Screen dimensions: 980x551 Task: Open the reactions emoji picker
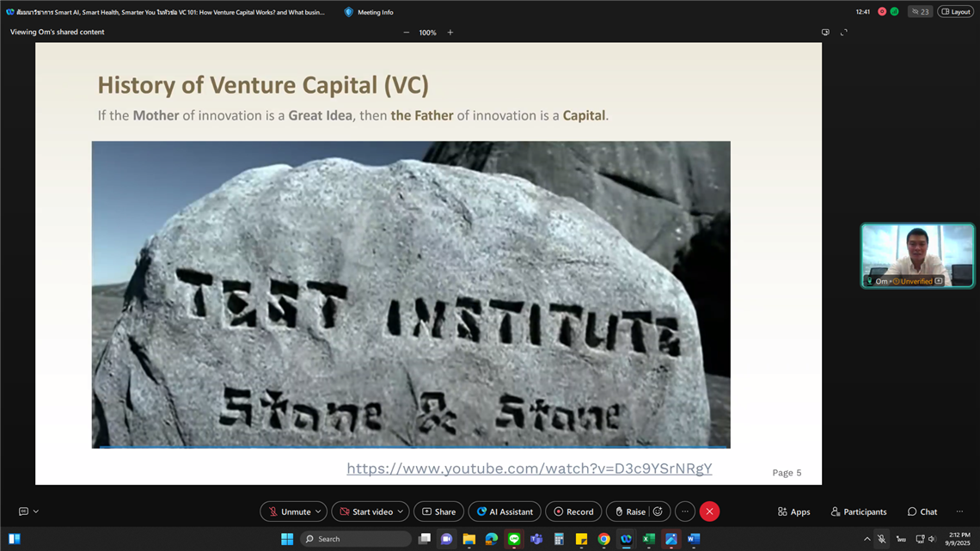coord(658,511)
